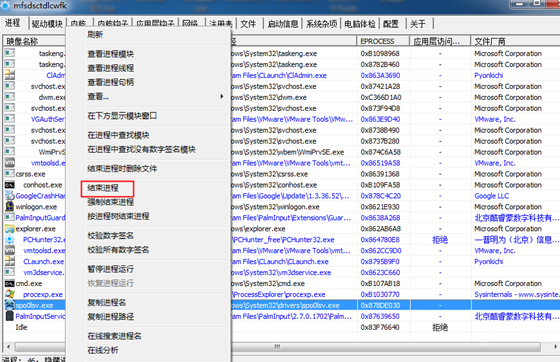
Task: Select 结束进程时删除文件 menu entry
Action: pos(122,169)
